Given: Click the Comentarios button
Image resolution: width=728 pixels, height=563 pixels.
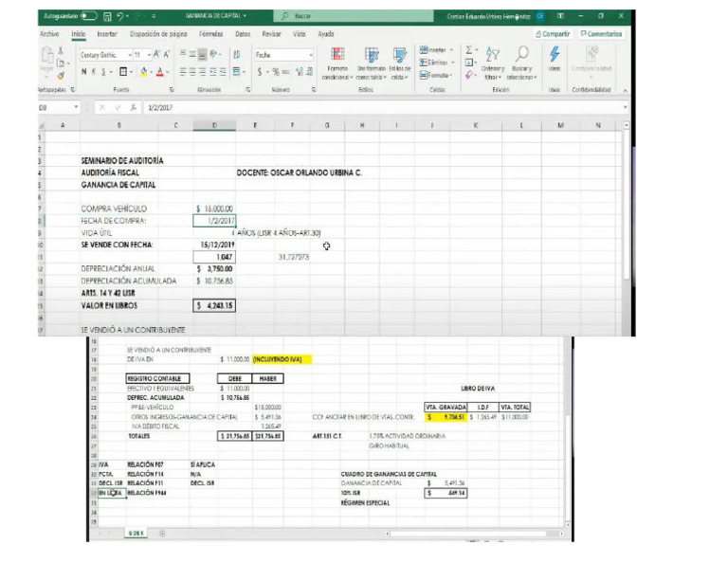Looking at the screenshot, I should (x=601, y=34).
